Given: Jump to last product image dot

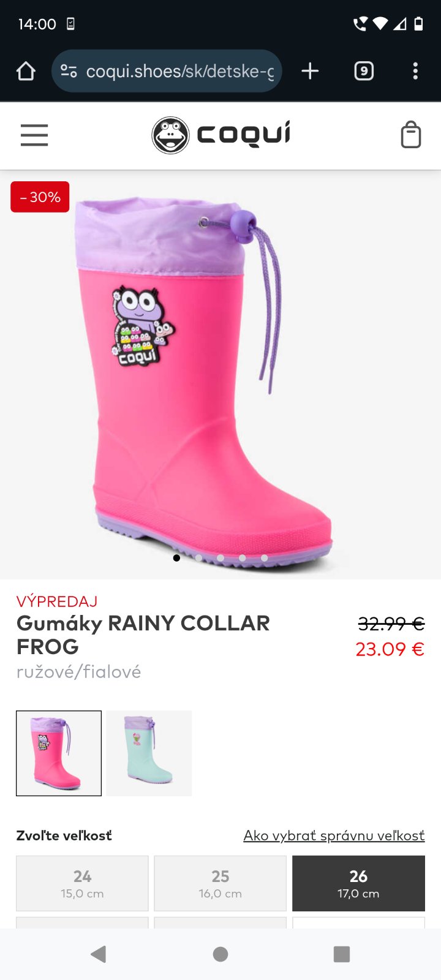Looking at the screenshot, I should tap(265, 558).
